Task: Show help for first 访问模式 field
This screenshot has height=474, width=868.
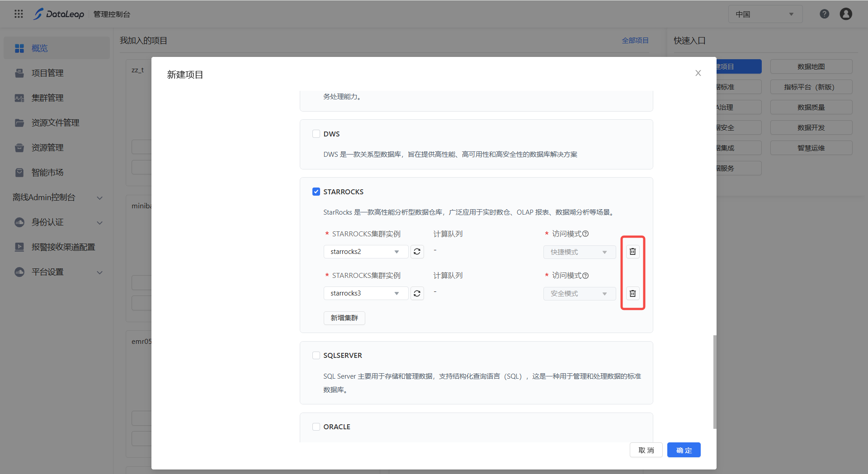Action: pos(585,234)
